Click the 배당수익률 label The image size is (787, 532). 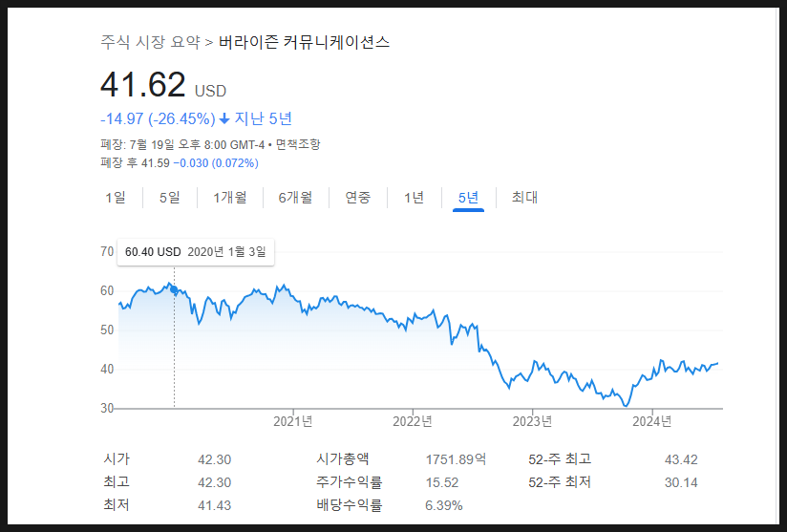coord(350,505)
